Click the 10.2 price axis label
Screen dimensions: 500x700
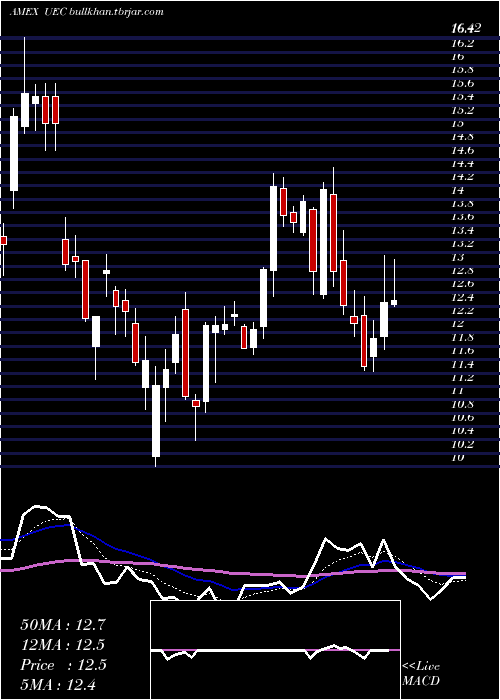pyautogui.click(x=461, y=445)
